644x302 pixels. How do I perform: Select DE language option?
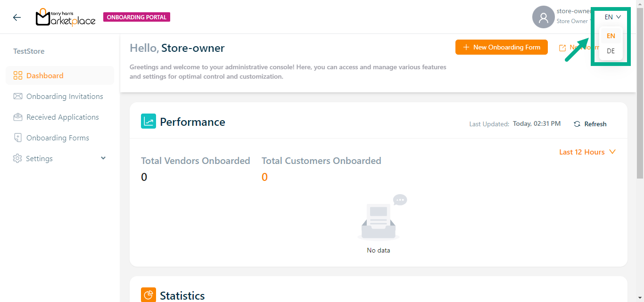pos(611,51)
